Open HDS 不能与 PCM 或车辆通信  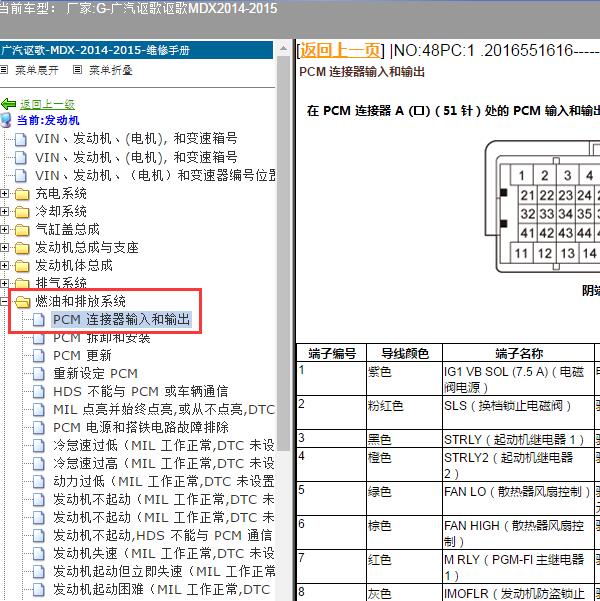pyautogui.click(x=141, y=391)
